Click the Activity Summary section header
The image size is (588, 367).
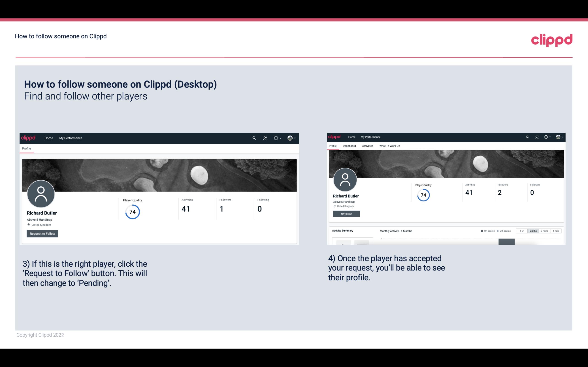pyautogui.click(x=343, y=230)
